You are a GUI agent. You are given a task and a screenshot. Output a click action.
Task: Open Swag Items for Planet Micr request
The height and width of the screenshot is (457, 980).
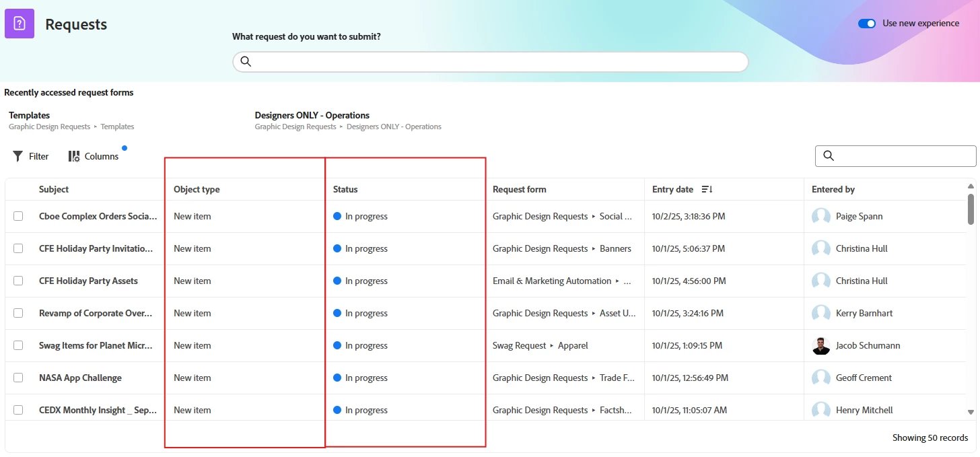pos(96,345)
